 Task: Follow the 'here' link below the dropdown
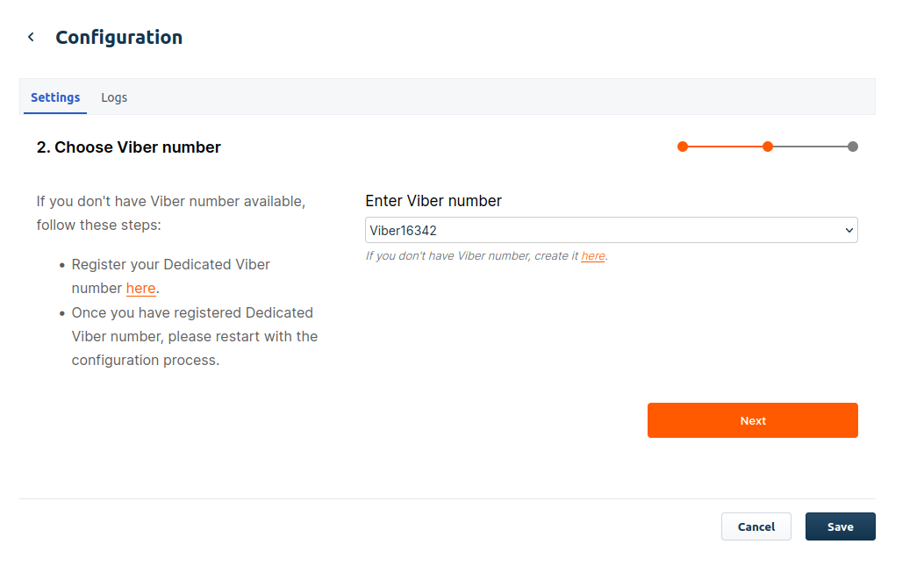click(593, 256)
